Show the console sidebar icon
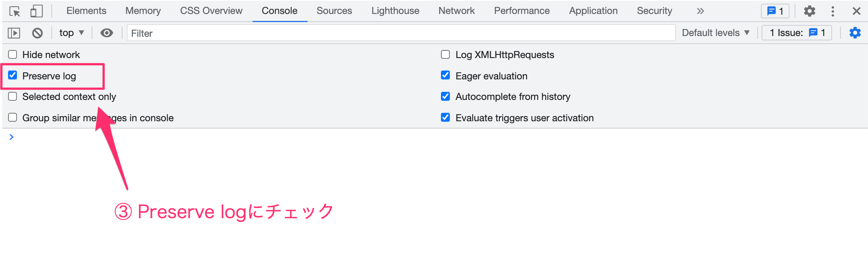868x266 pixels. pos(14,33)
